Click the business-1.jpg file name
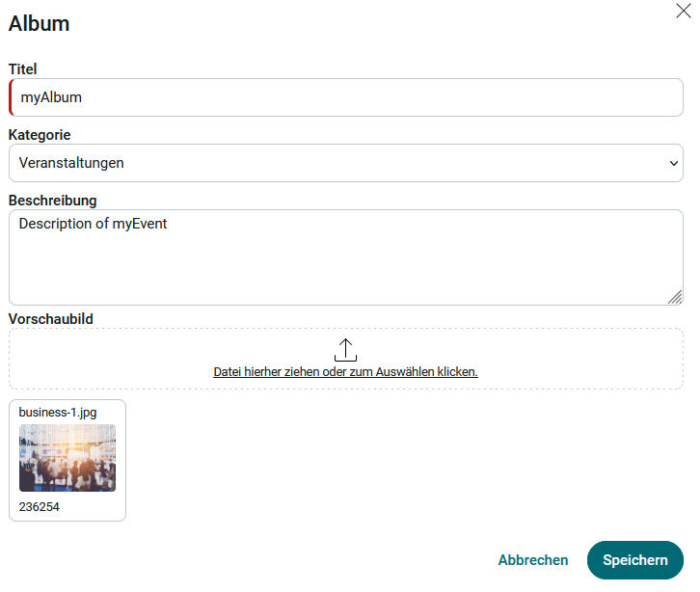This screenshot has height=592, width=700. [58, 413]
